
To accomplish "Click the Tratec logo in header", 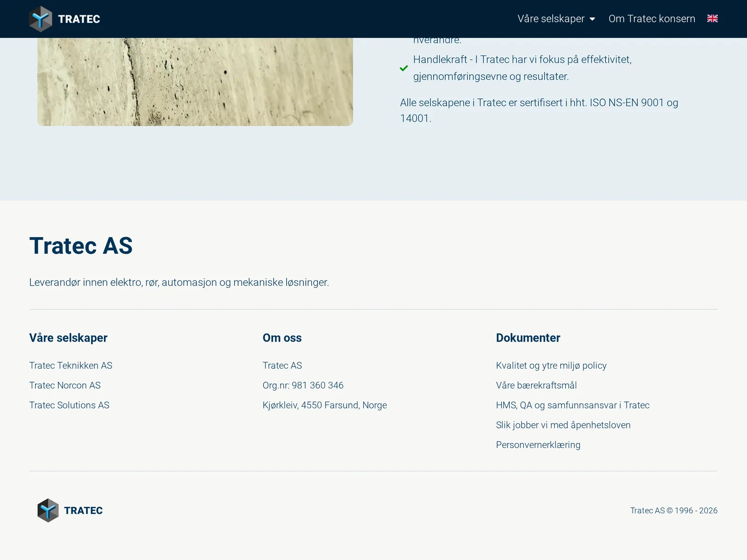I will coord(65,19).
